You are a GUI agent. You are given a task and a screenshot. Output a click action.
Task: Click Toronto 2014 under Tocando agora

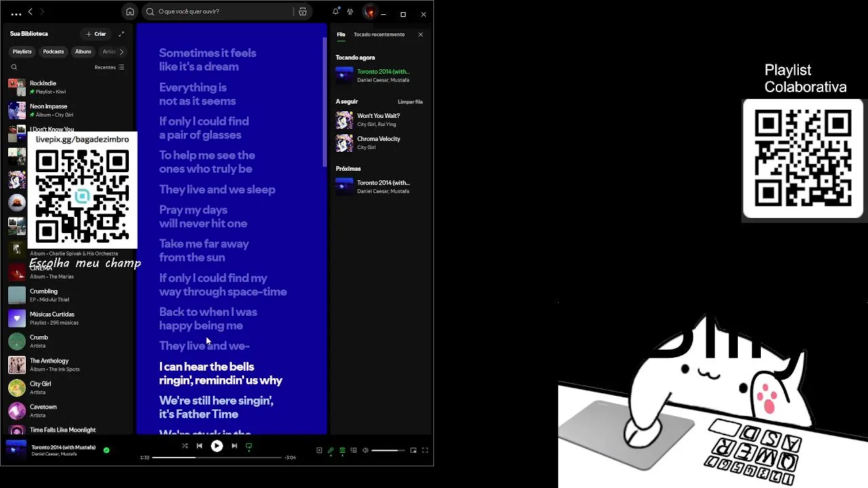pos(380,75)
